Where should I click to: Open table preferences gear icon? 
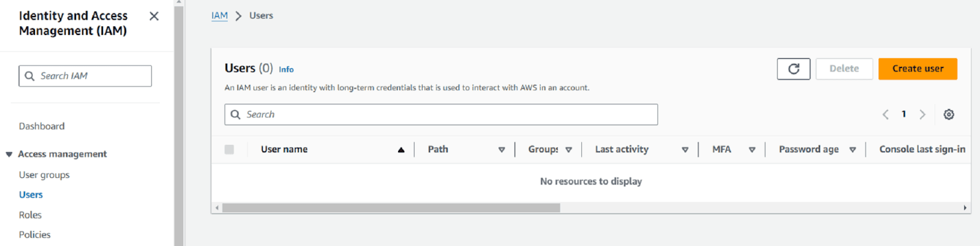pyautogui.click(x=948, y=115)
